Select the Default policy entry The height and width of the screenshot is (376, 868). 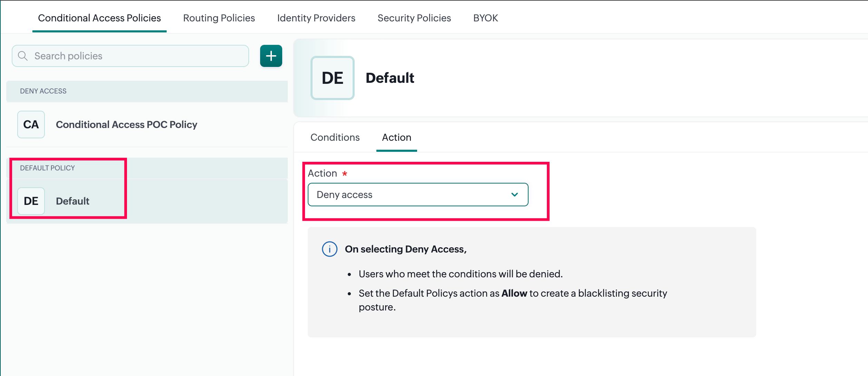point(73,201)
